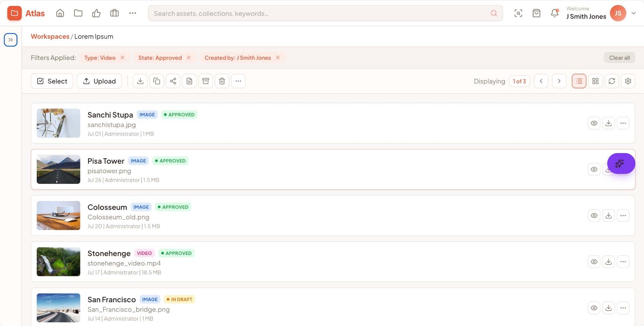
Task: Open more options for San Francisco
Action: pyautogui.click(x=623, y=308)
